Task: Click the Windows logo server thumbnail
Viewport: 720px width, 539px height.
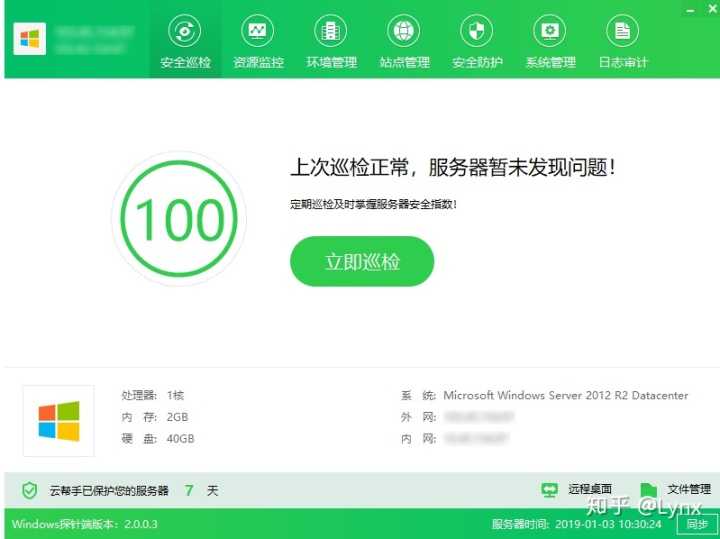Action: pos(59,421)
